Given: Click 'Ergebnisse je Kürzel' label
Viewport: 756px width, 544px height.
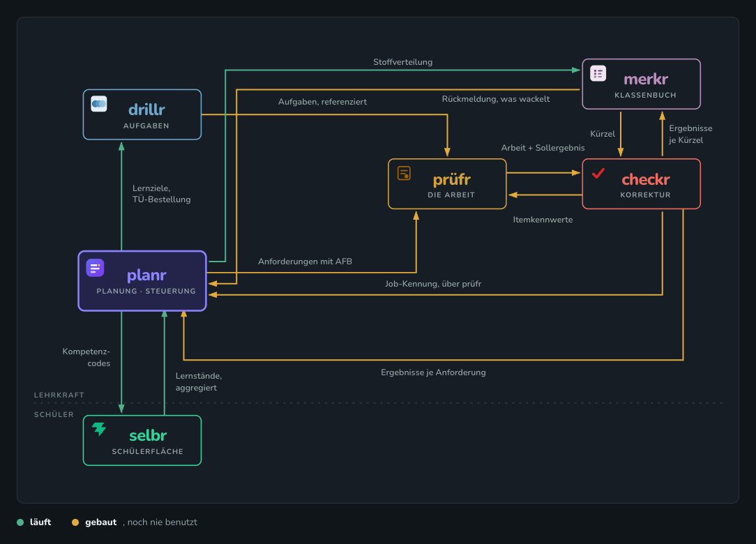Looking at the screenshot, I should 690,134.
